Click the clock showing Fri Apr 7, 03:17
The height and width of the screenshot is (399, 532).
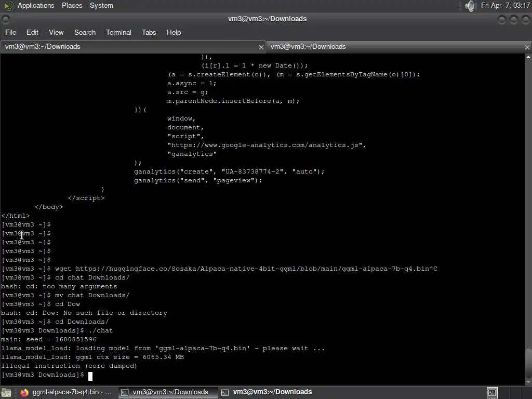[505, 5]
